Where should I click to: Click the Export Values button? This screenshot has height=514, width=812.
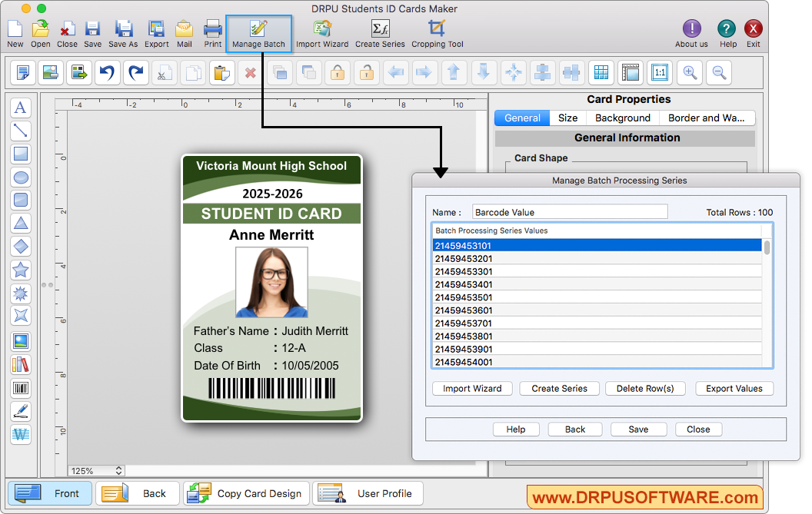click(x=734, y=388)
